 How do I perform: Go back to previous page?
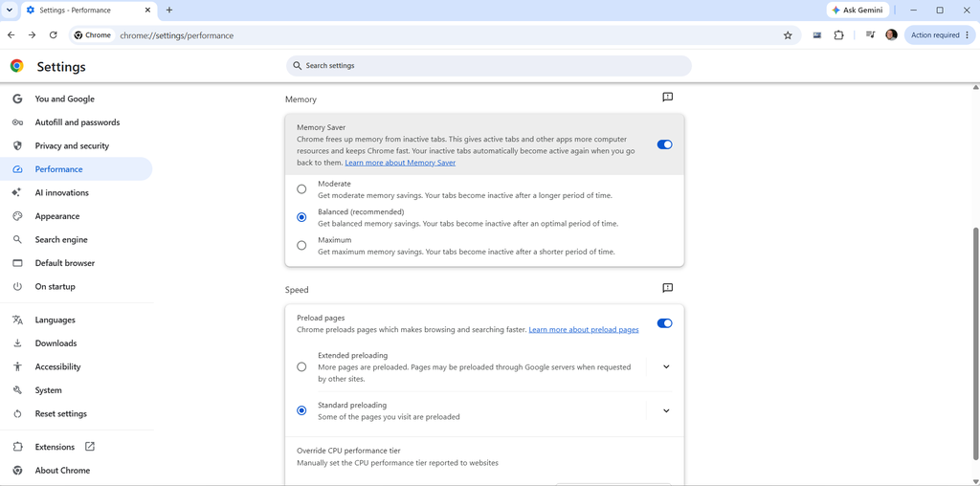pyautogui.click(x=11, y=35)
